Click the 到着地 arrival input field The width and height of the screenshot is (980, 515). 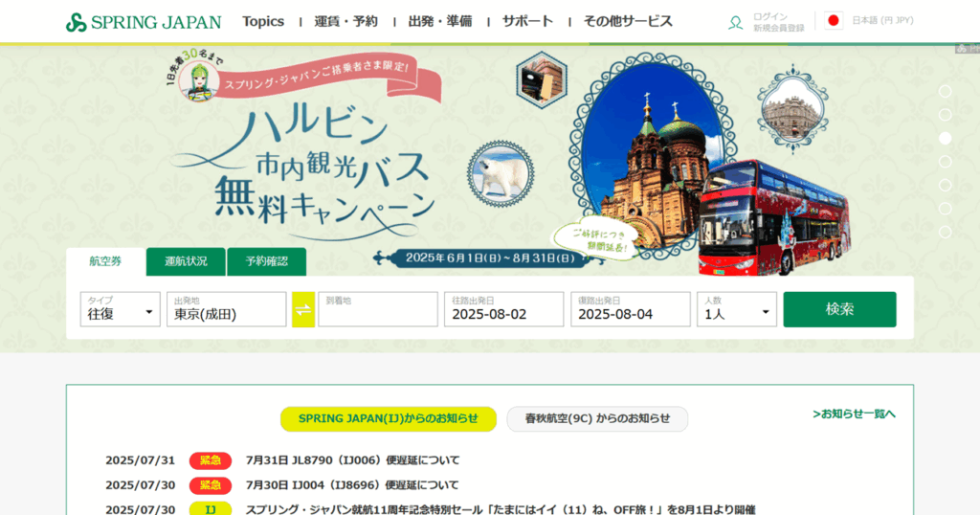[377, 310]
